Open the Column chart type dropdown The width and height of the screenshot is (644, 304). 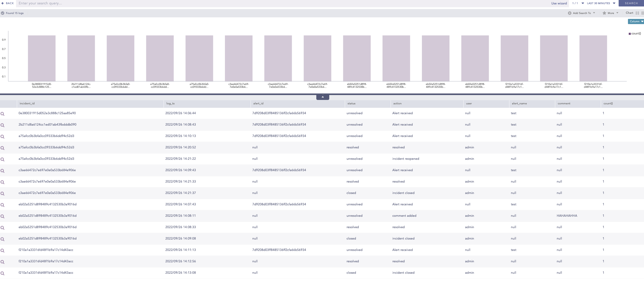click(636, 21)
